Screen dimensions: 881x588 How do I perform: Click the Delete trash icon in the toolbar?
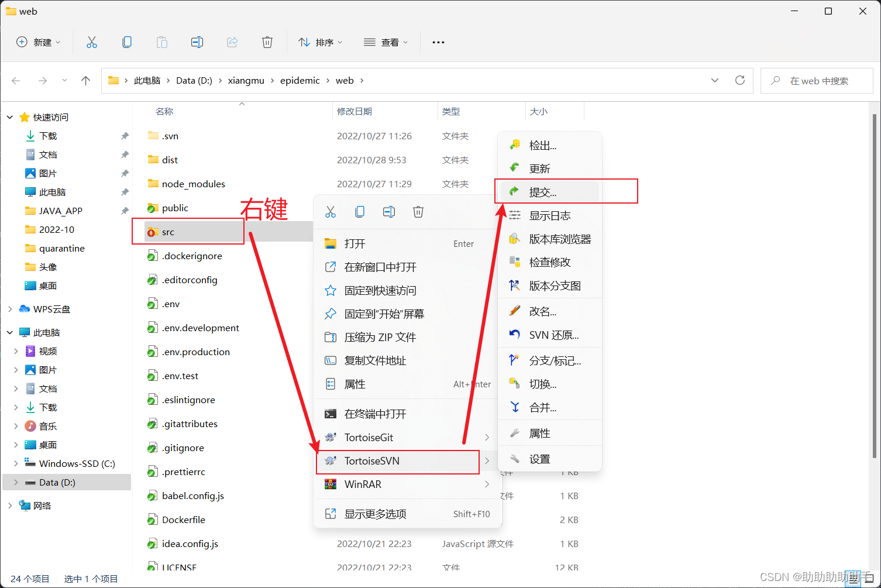coord(267,42)
